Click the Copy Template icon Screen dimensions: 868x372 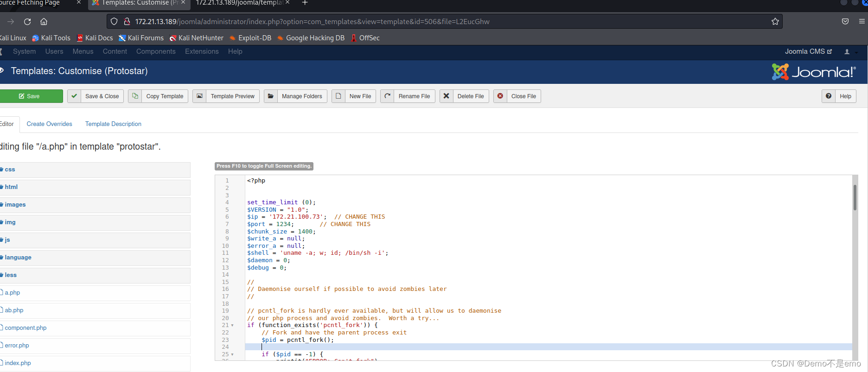pyautogui.click(x=135, y=96)
